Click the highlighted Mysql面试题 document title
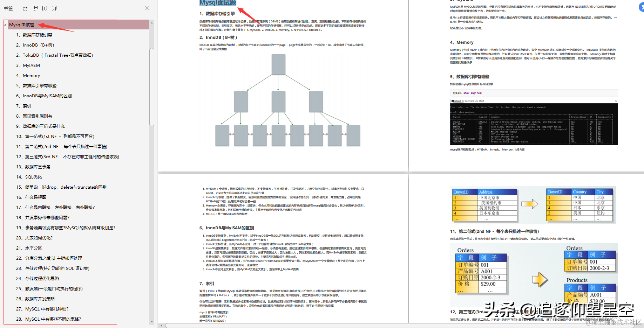Screen dimensions: 644x328 pyautogui.click(x=218, y=3)
